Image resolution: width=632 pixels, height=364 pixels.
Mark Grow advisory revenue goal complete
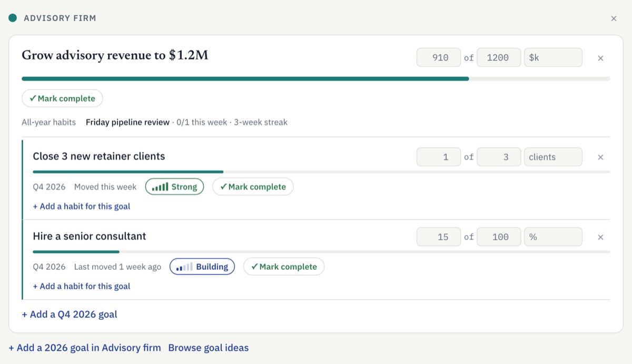[62, 99]
